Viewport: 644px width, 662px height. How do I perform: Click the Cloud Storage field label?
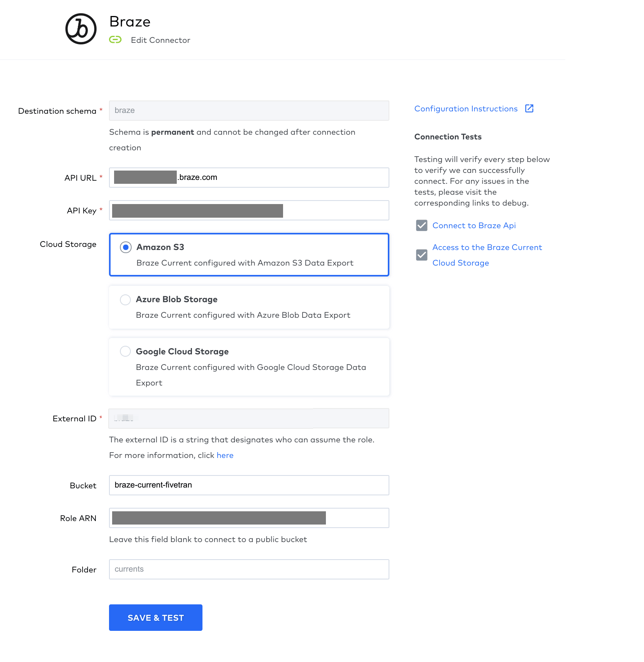pyautogui.click(x=68, y=244)
